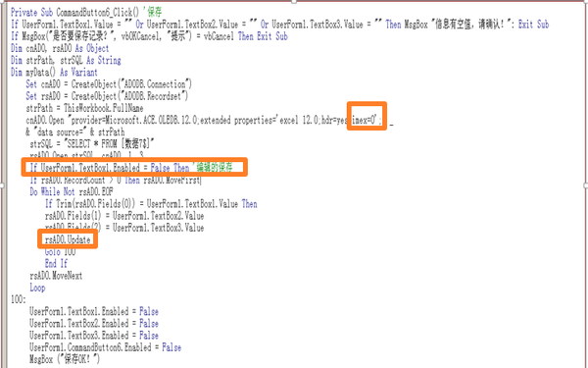The image size is (588, 368).
Task: Click the rsADO.MoveNext statement
Action: tap(56, 276)
